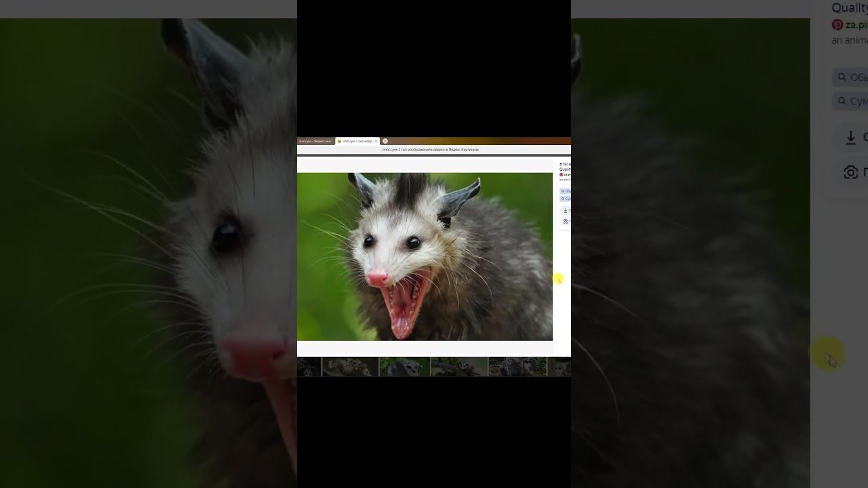This screenshot has width=868, height=488.
Task: Select the fourth filmstrip thumbnail of opossum on branch
Action: (459, 367)
